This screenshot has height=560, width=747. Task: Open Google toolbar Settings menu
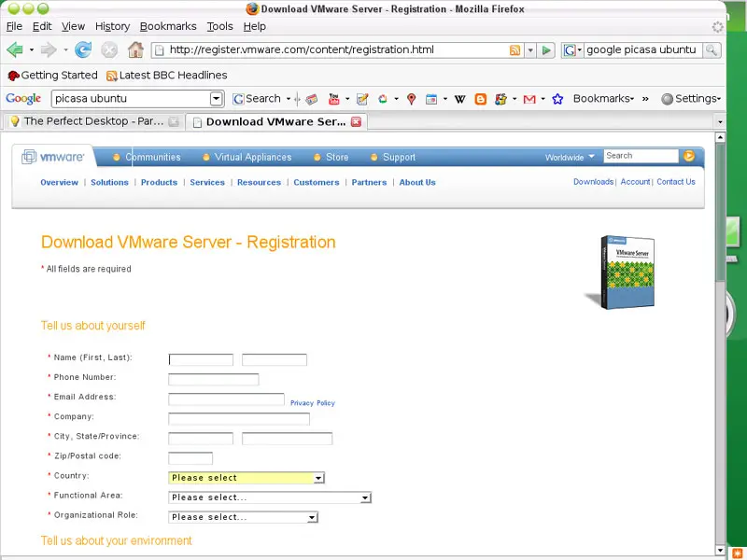(691, 99)
